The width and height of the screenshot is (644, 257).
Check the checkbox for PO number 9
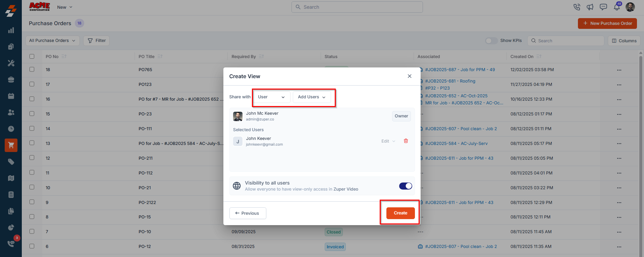32,202
